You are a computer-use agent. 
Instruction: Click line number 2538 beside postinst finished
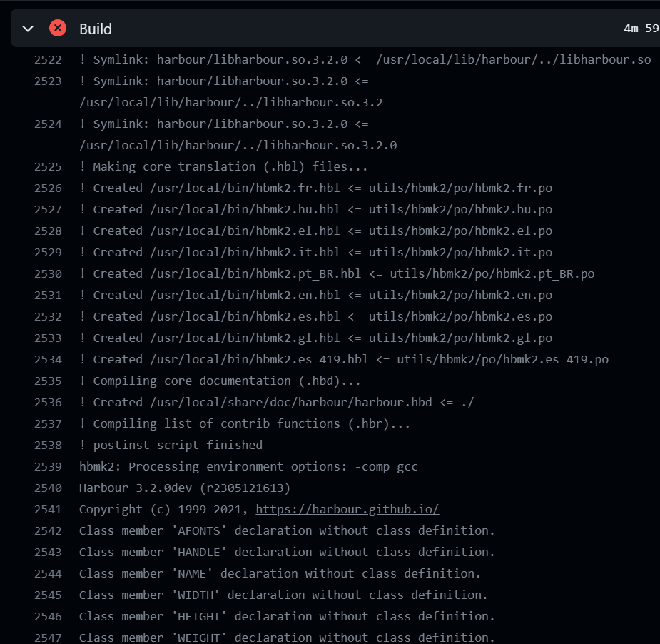click(x=48, y=445)
